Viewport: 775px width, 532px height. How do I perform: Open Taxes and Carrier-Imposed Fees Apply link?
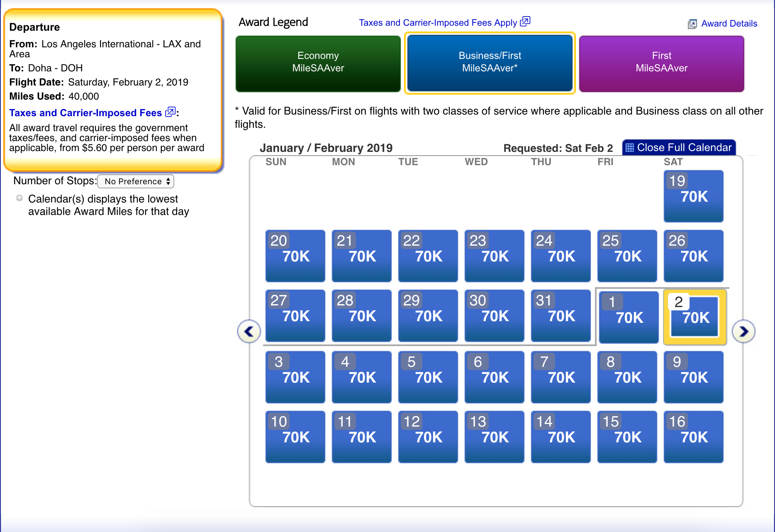[x=438, y=23]
